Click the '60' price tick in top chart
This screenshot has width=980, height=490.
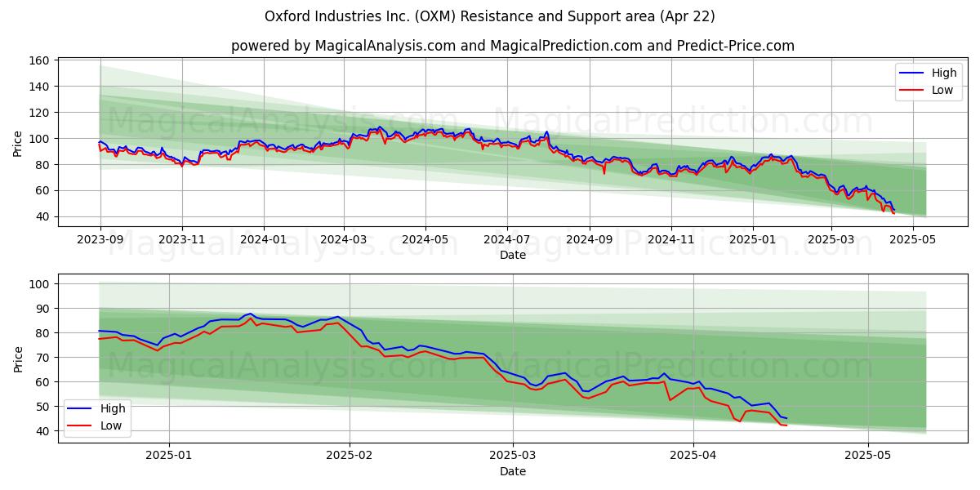coord(44,191)
